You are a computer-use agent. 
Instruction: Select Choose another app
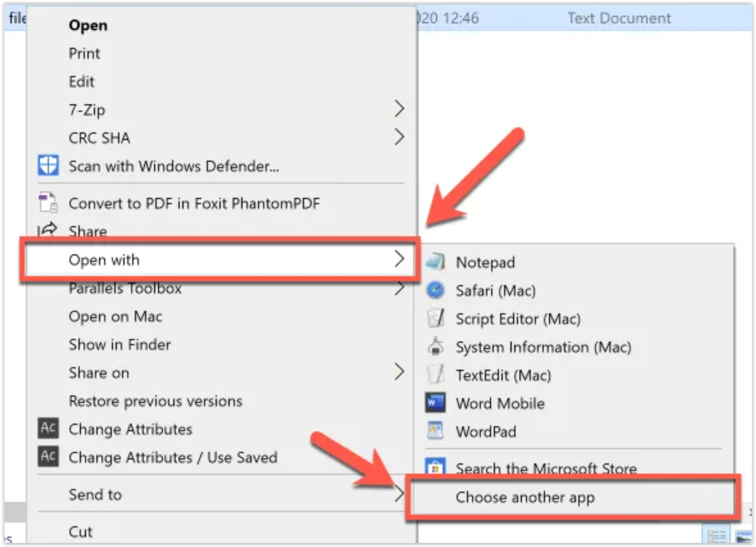tap(572, 497)
